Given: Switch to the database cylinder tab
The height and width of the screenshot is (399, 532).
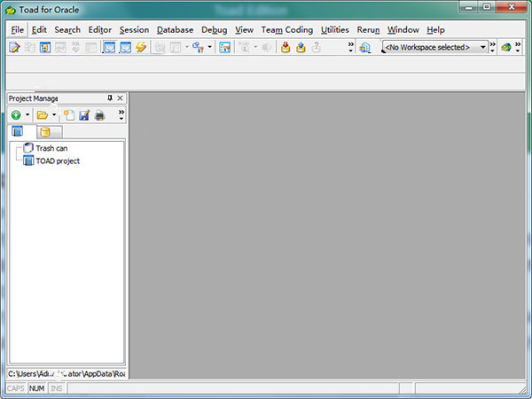Looking at the screenshot, I should (44, 132).
